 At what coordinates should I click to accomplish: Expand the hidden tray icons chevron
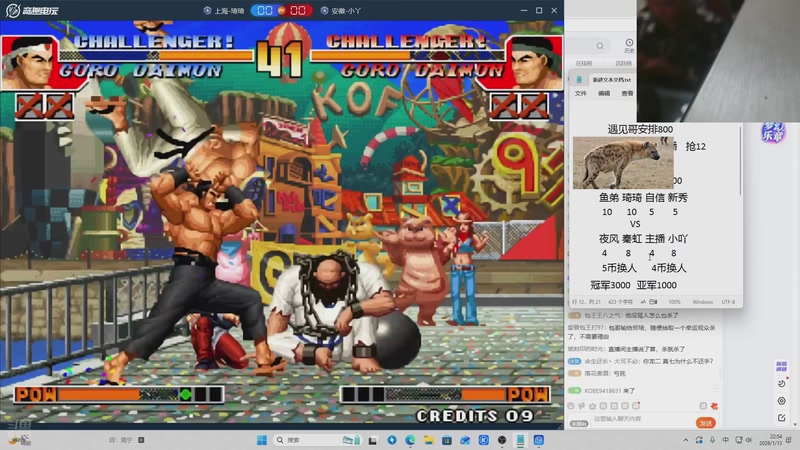coord(686,440)
